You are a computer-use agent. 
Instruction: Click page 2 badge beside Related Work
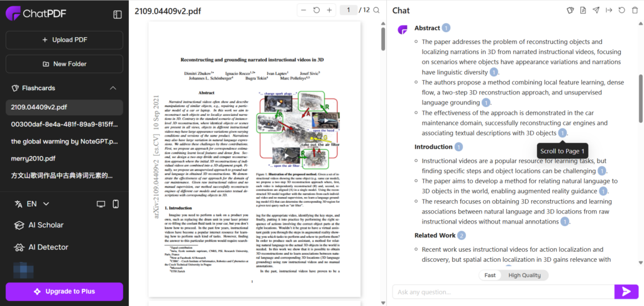tap(462, 235)
